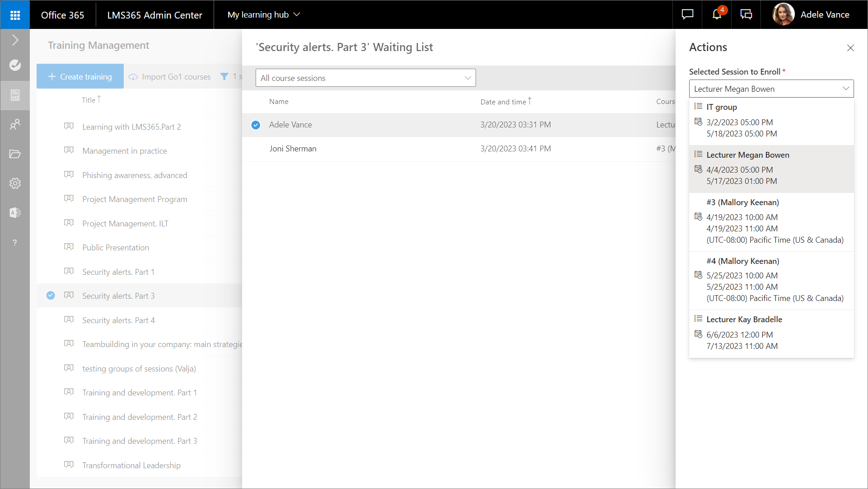This screenshot has height=489, width=868.
Task: Deselect Security alerts. Part 3 row checkmark
Action: pos(51,296)
